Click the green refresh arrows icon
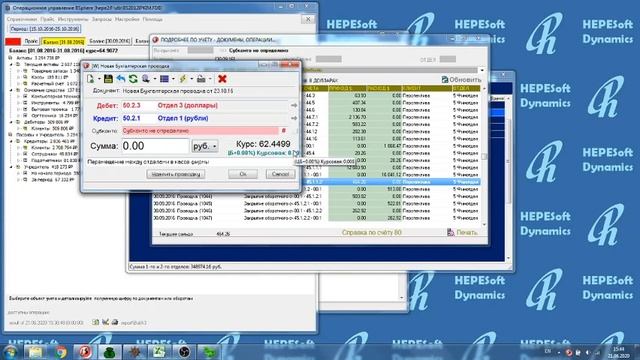This screenshot has height=360, width=640. [133, 79]
